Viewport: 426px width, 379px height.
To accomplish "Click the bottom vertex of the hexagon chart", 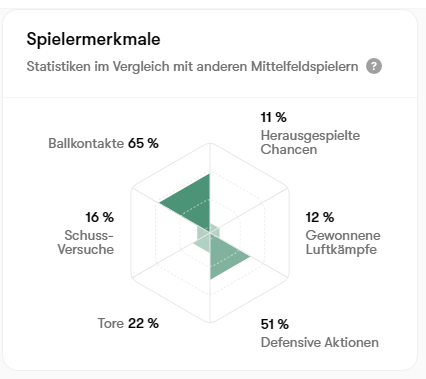I will pos(210,323).
